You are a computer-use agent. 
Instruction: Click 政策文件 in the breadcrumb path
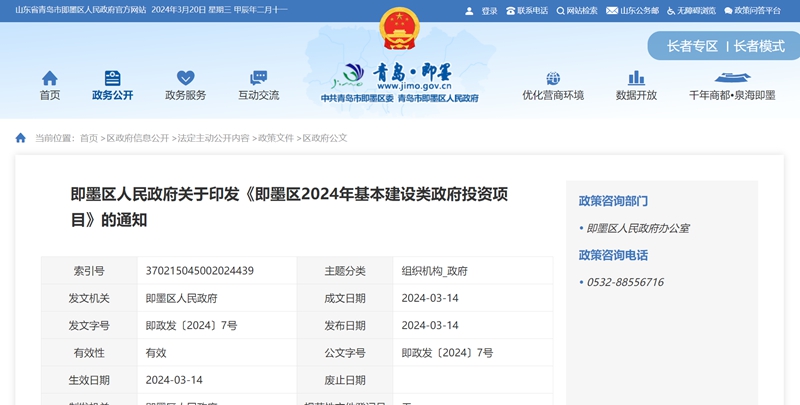pyautogui.click(x=276, y=138)
